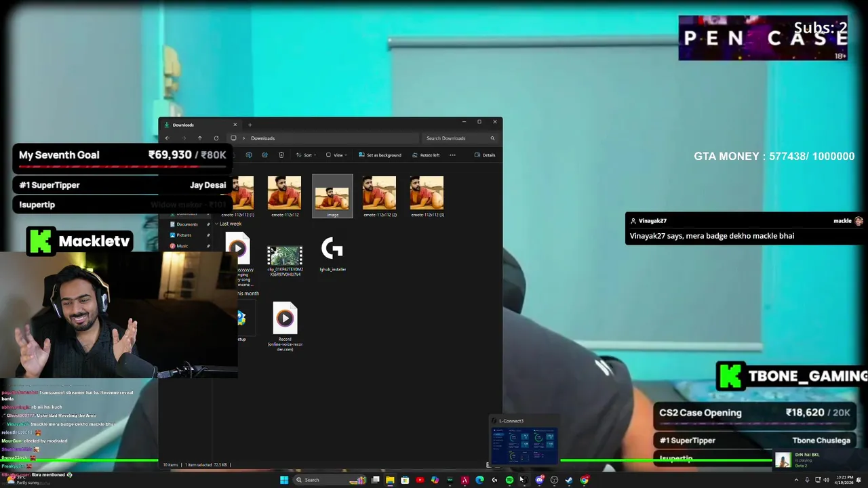Close the Downloads tab
This screenshot has height=488, width=868.
(235, 125)
